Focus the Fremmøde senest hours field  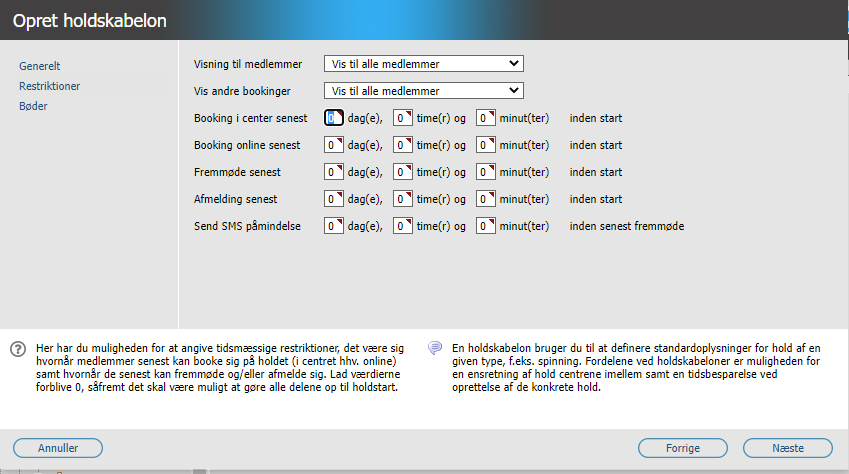[402, 172]
